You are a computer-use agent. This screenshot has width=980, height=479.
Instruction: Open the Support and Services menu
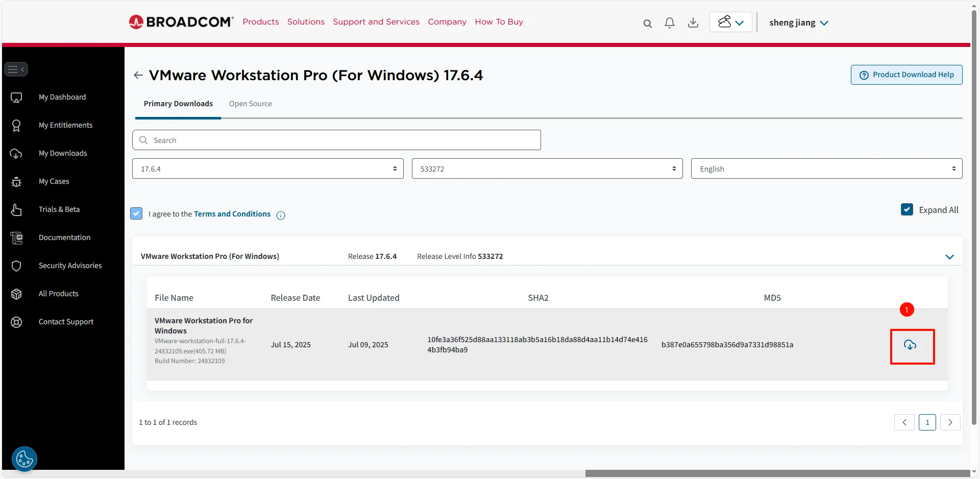(x=376, y=21)
